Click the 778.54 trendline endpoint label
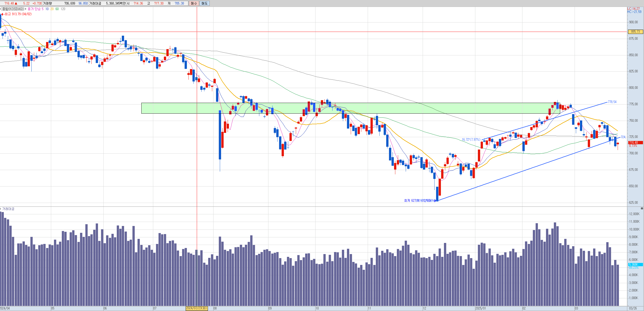The width and height of the screenshot is (644, 311). [612, 102]
